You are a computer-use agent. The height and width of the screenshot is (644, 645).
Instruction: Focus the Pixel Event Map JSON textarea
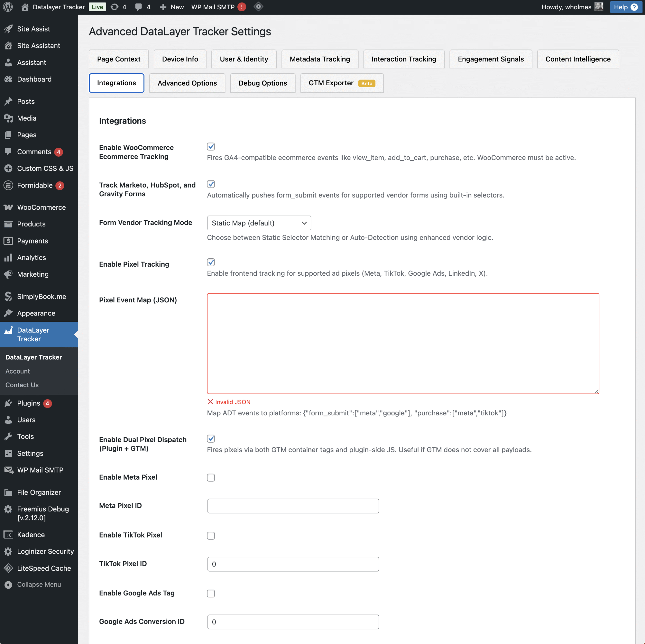(x=403, y=343)
